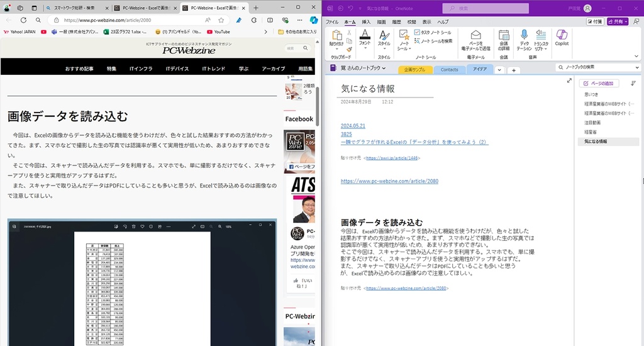Open the OneNote account profile picture
This screenshot has height=346, width=644.
(588, 8)
